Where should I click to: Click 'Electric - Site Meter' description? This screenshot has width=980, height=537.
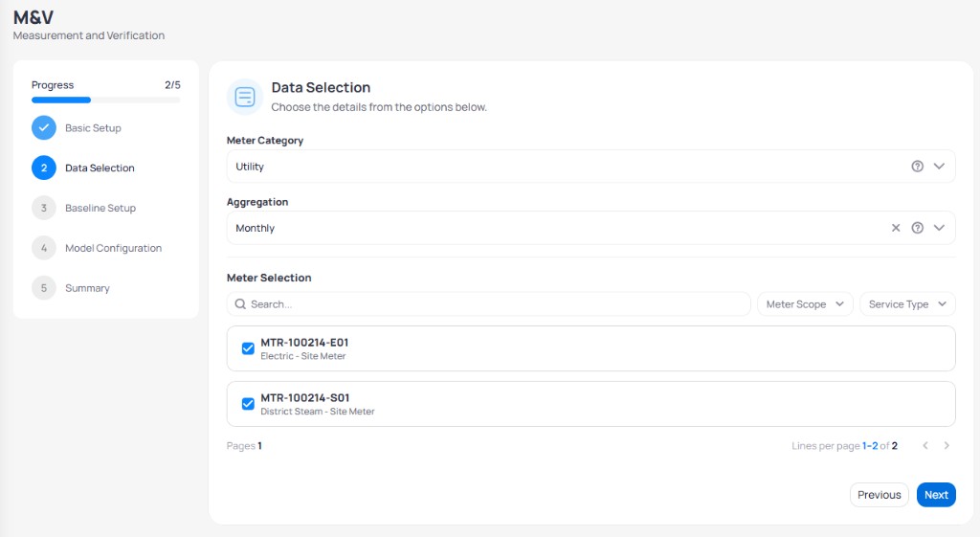tap(303, 356)
